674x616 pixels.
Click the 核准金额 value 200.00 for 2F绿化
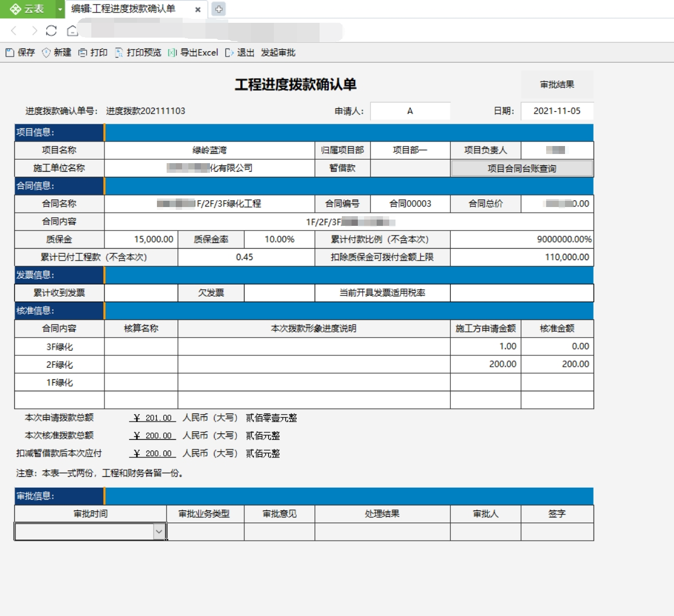557,364
